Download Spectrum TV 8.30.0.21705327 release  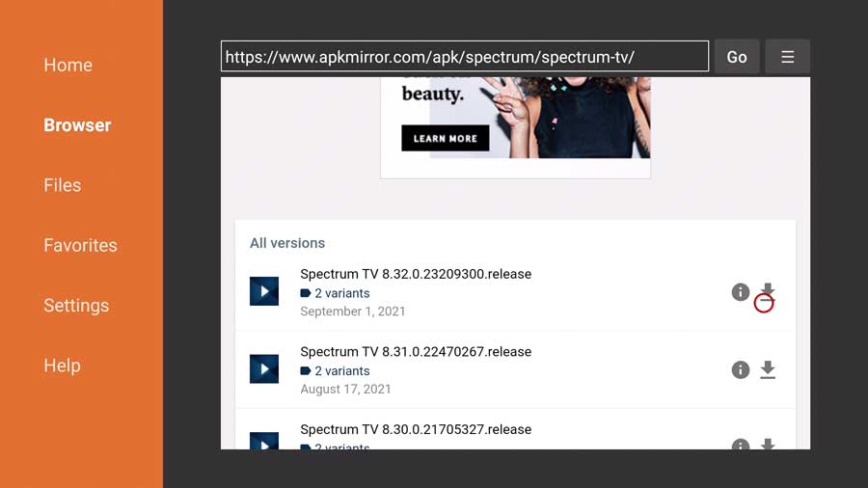tap(768, 444)
